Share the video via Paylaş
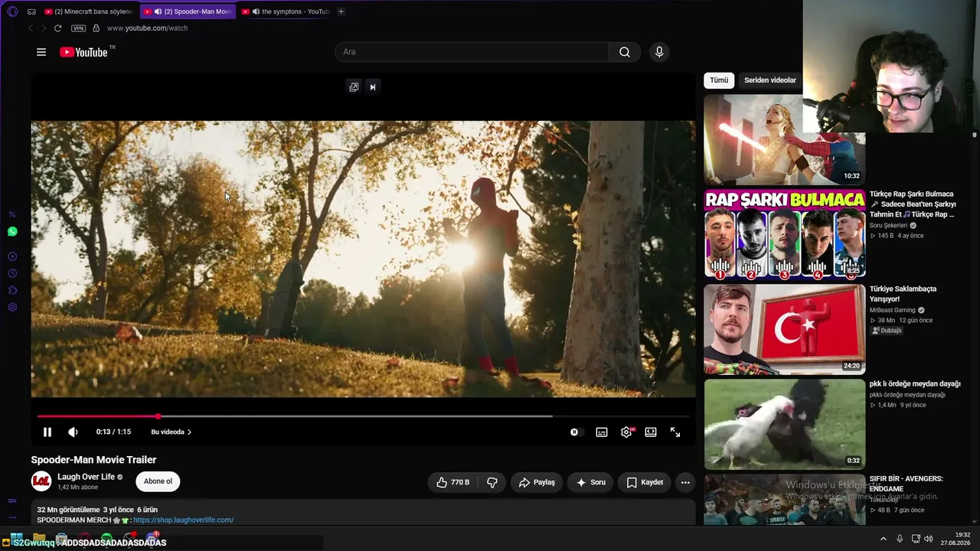This screenshot has width=980, height=551. point(537,482)
